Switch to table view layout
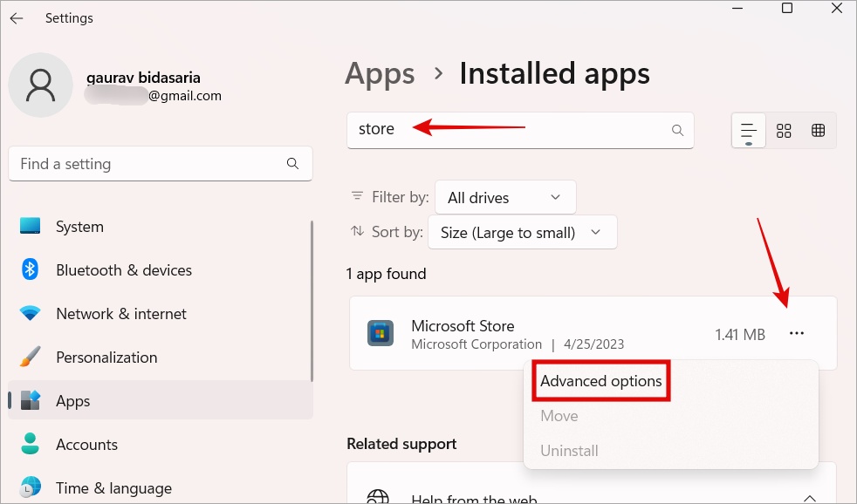This screenshot has width=857, height=504. [x=819, y=131]
